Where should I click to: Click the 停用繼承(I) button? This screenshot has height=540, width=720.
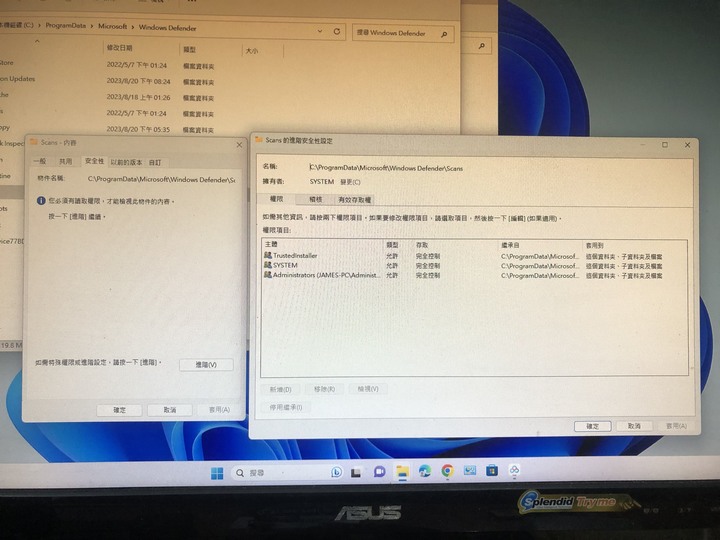click(x=286, y=407)
